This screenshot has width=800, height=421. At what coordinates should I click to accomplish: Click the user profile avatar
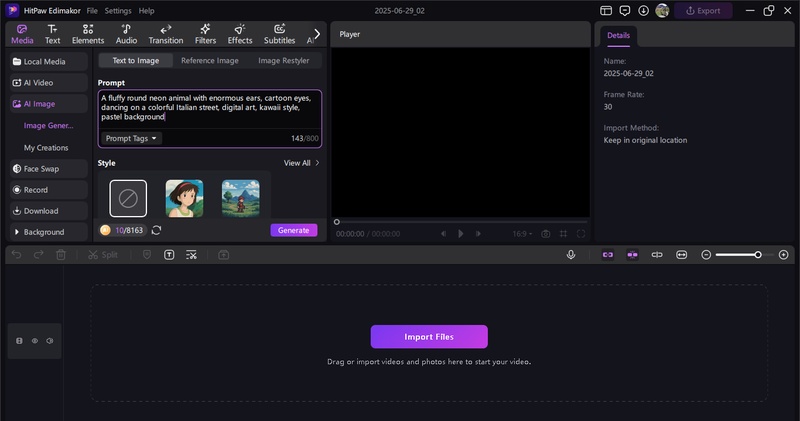[662, 10]
